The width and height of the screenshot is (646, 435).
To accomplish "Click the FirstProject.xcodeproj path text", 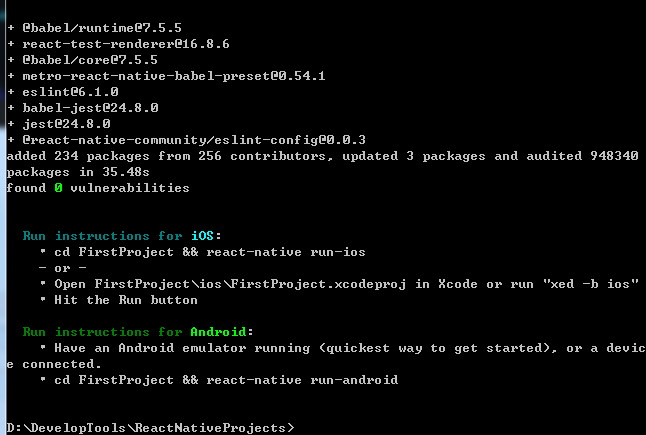I will pyautogui.click(x=264, y=284).
